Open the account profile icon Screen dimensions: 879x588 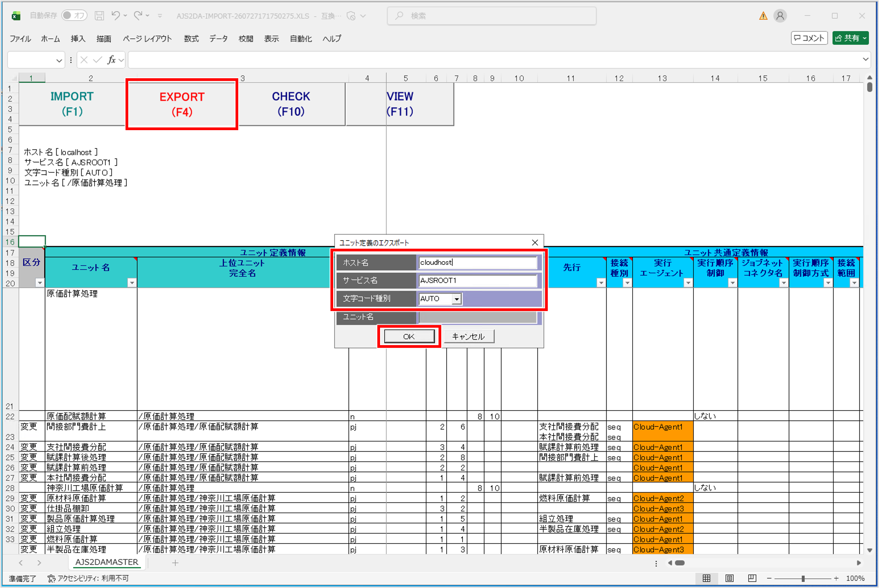click(780, 15)
